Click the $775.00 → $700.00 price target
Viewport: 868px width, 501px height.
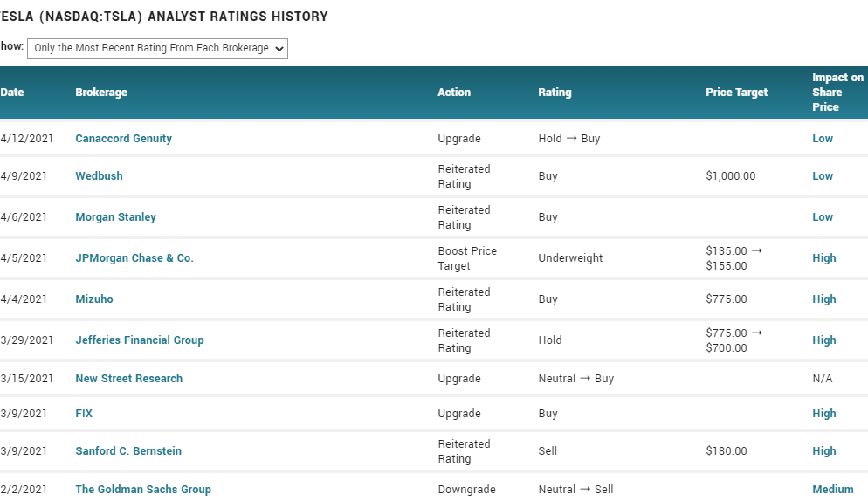pyautogui.click(x=734, y=340)
